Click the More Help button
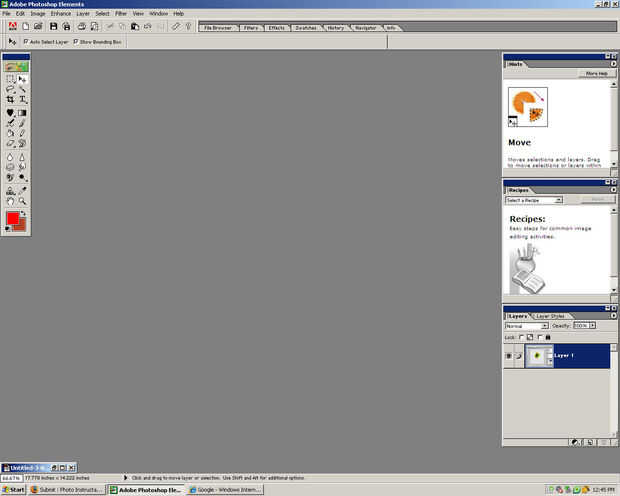Viewport: 620px width, 496px height. [597, 74]
